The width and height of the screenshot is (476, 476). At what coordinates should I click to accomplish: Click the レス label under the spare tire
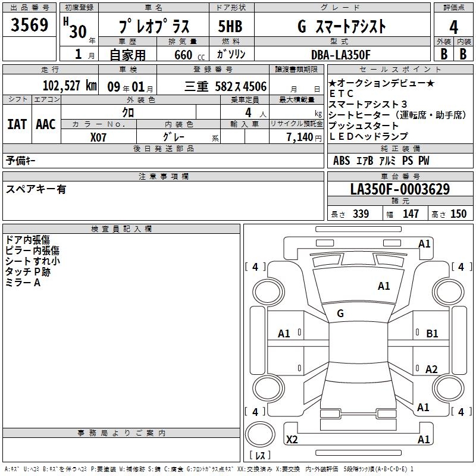pyautogui.click(x=259, y=455)
